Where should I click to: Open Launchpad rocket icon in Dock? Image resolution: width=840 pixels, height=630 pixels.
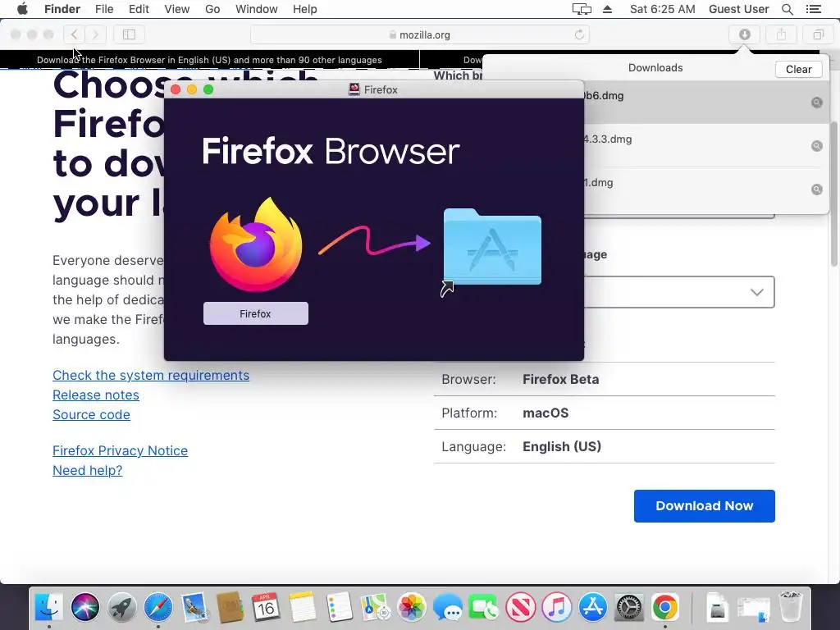click(x=121, y=608)
